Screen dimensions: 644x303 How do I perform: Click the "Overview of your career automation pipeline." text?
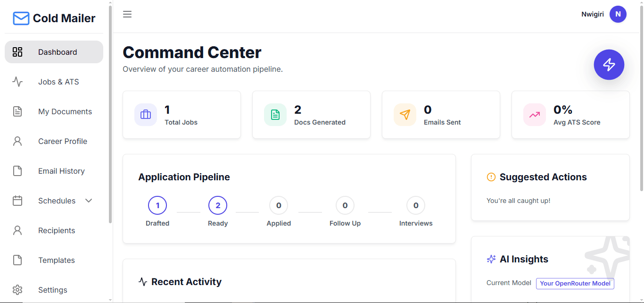coord(203,69)
